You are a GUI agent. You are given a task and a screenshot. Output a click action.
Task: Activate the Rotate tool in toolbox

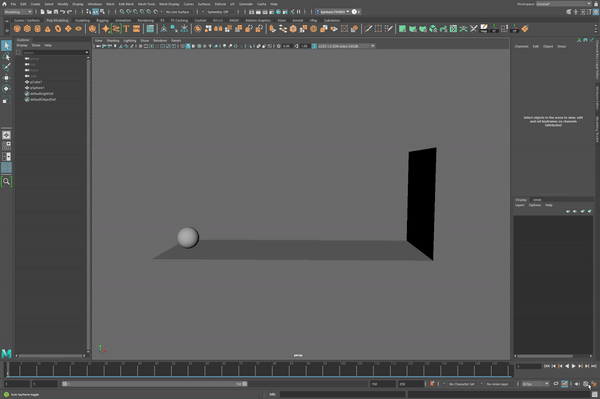7,89
